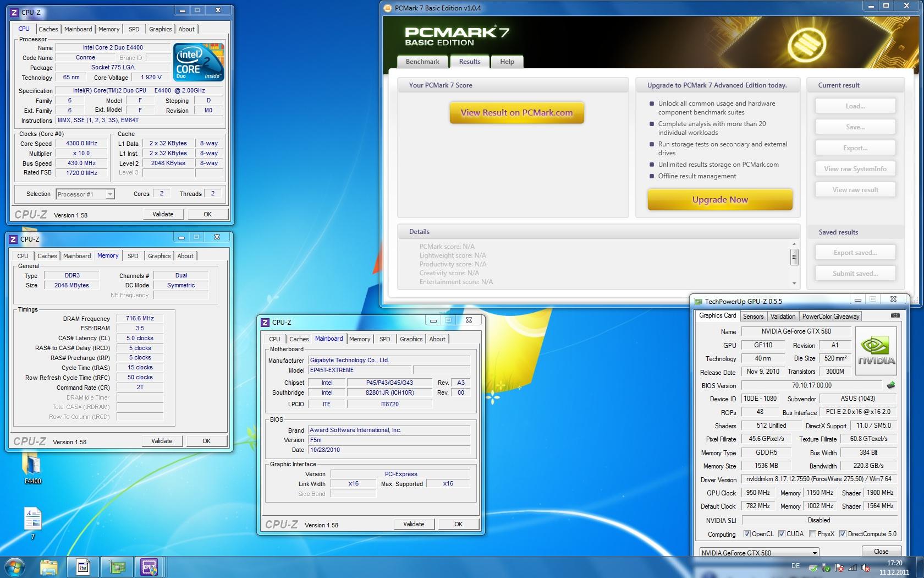The width and height of the screenshot is (924, 578).
Task: Click the PCMark 7 title bar icon
Action: tap(388, 8)
